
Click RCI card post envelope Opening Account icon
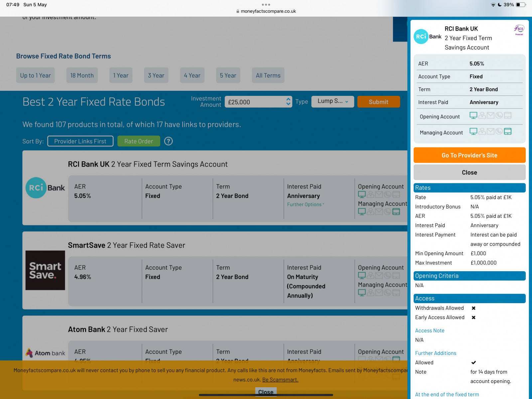[x=379, y=194]
